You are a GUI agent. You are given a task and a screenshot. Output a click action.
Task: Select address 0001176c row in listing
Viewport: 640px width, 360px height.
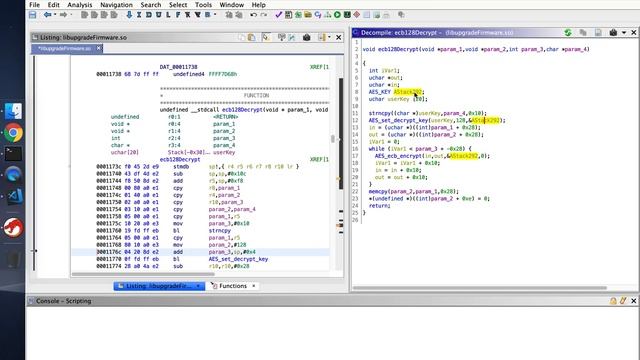pyautogui.click(x=200, y=252)
